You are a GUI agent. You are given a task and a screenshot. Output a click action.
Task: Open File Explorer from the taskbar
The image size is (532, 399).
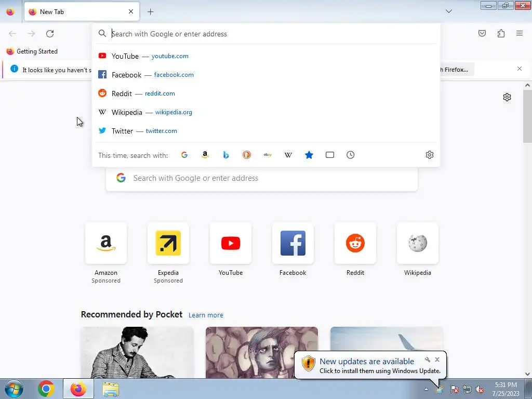(111, 389)
